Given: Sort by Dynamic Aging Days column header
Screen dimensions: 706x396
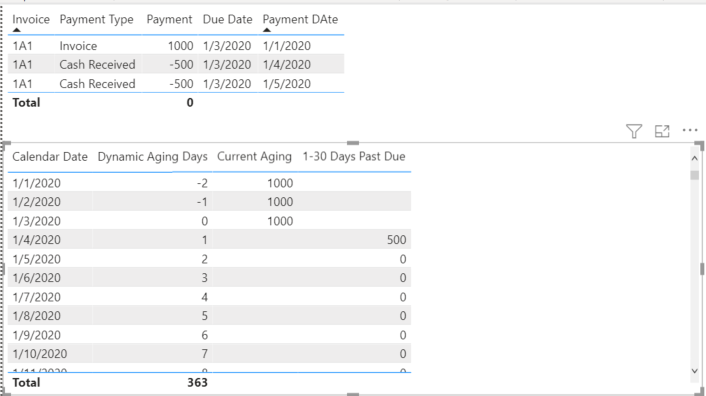Looking at the screenshot, I should pos(152,157).
